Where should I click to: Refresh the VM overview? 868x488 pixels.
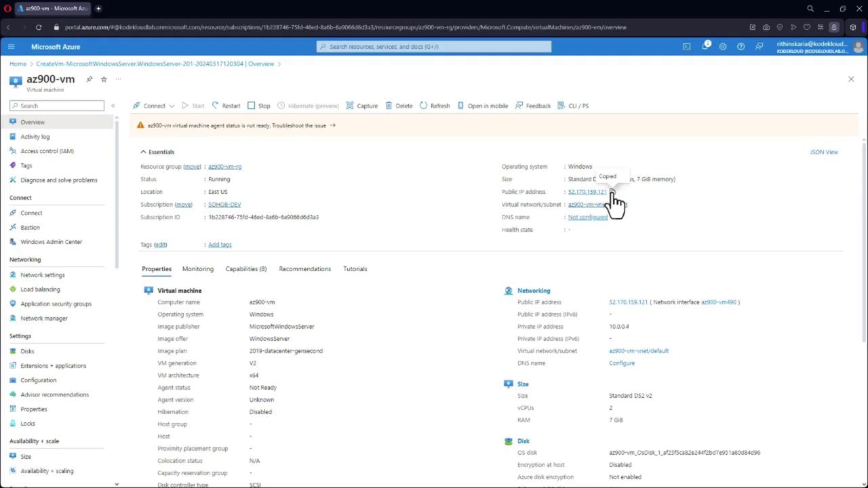(x=435, y=106)
